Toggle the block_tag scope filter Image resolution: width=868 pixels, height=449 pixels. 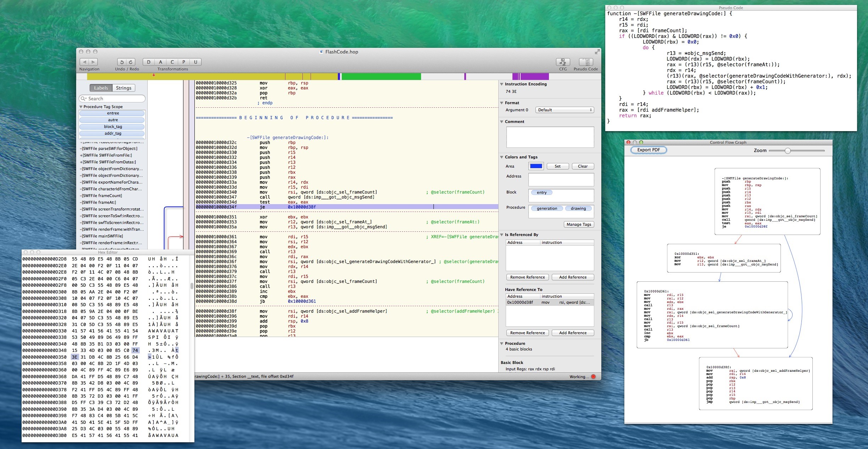tap(113, 127)
